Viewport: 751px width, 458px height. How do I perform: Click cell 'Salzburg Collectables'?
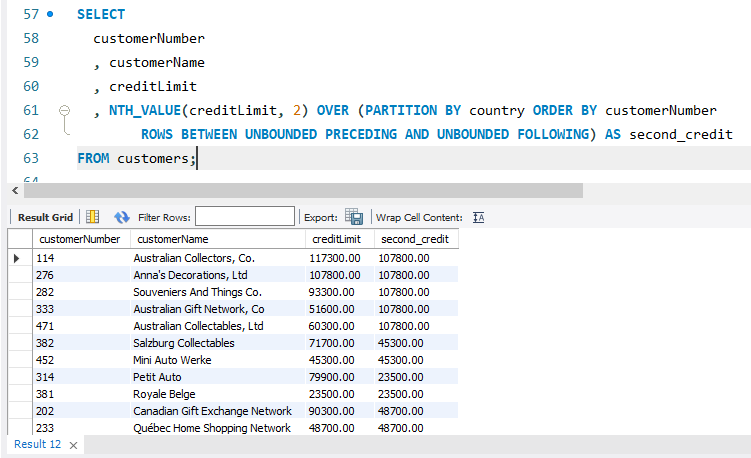[218, 343]
